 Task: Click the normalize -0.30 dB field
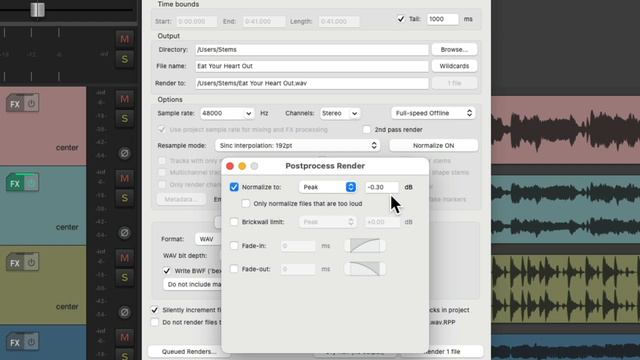click(x=382, y=187)
